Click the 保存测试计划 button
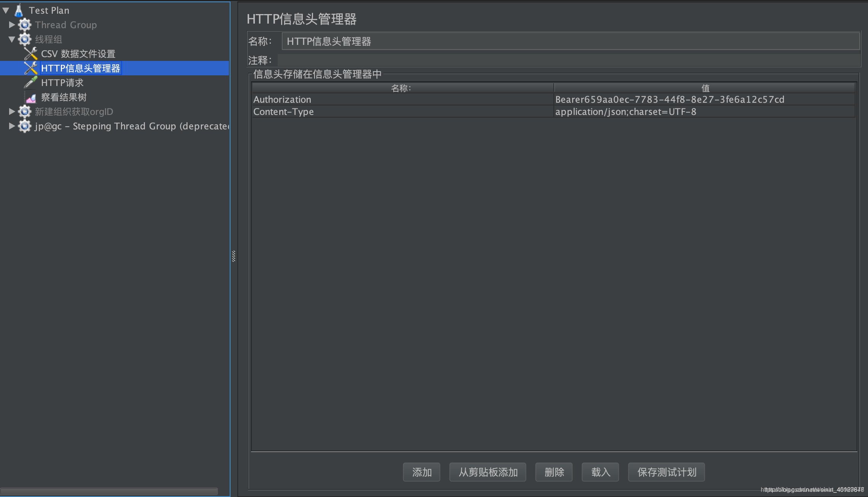Viewport: 868px width, 497px height. click(666, 472)
